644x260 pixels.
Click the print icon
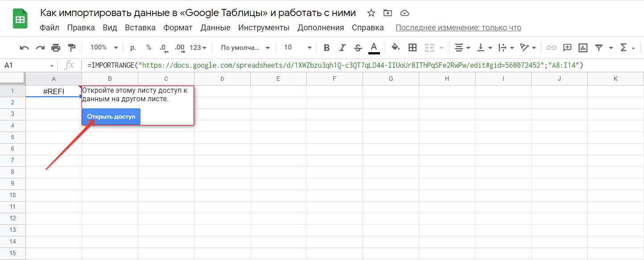(x=56, y=48)
